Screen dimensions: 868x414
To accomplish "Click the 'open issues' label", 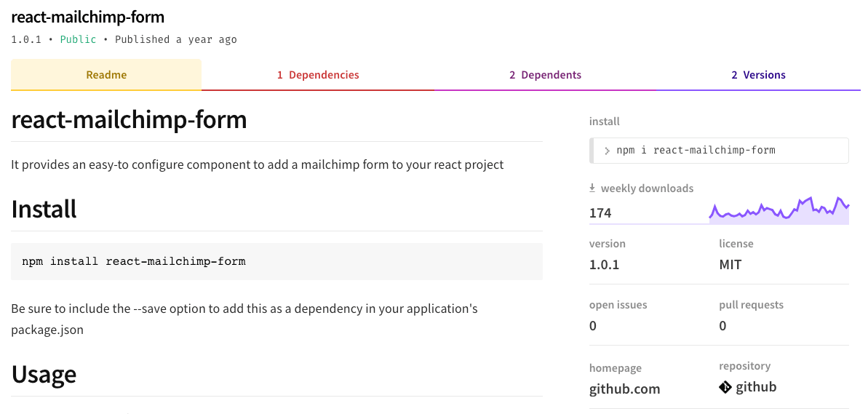I will 618,305.
